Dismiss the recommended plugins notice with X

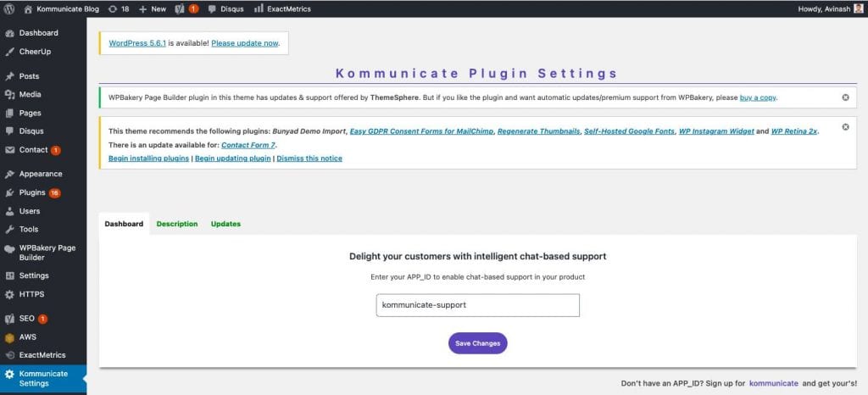[x=845, y=127]
